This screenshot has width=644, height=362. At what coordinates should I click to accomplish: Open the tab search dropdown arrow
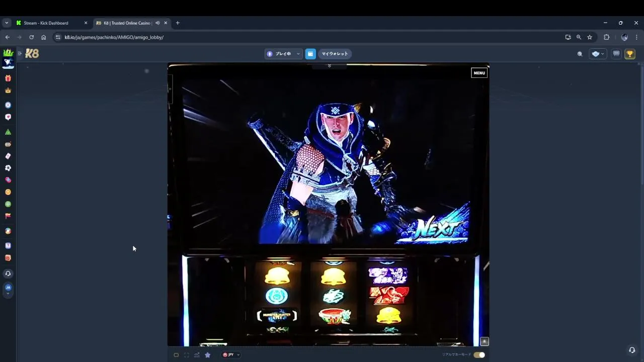[7, 23]
